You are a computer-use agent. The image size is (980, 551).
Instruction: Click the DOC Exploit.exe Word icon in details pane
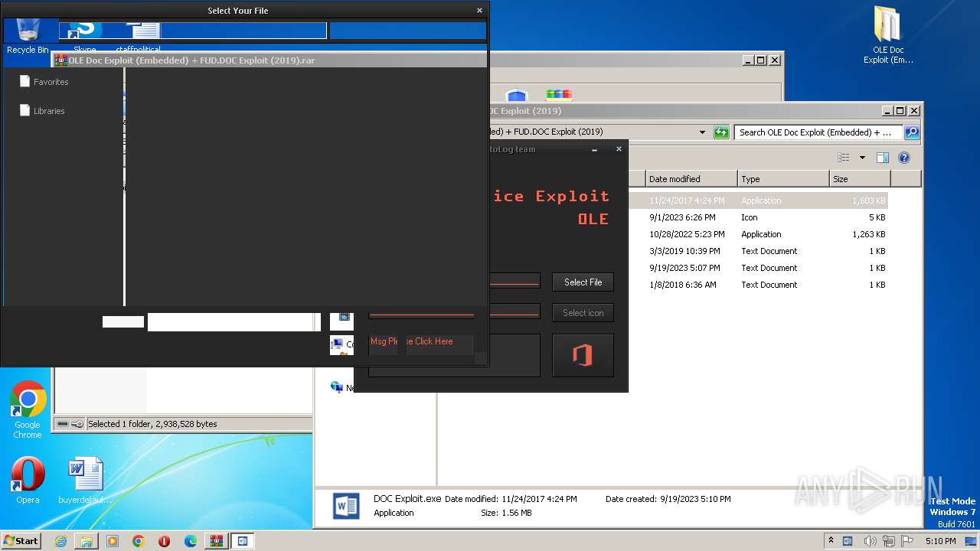pyautogui.click(x=346, y=506)
